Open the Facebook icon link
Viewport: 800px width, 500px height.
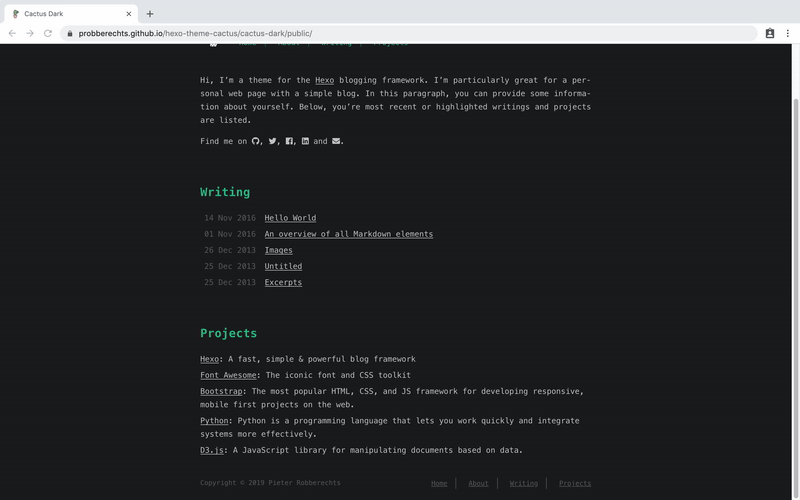(x=289, y=141)
